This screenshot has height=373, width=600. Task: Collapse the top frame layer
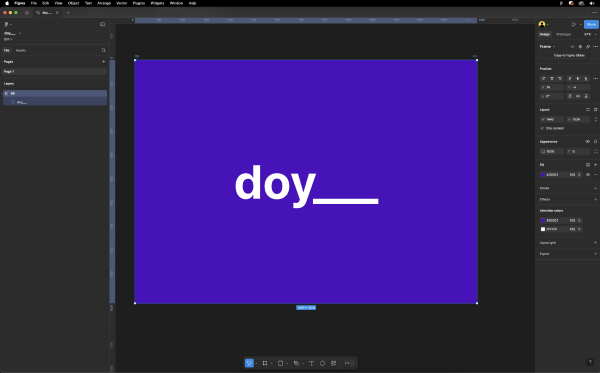click(x=2, y=93)
